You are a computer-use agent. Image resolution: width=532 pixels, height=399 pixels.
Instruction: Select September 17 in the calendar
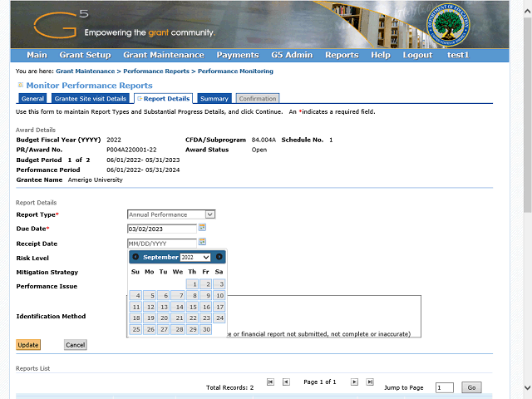[219, 307]
